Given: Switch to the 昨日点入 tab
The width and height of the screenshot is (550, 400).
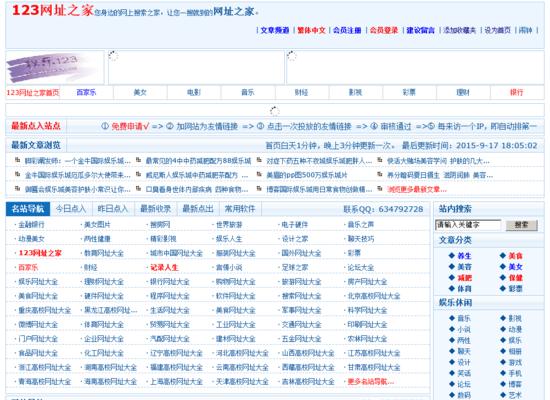Looking at the screenshot, I should coord(113,209).
